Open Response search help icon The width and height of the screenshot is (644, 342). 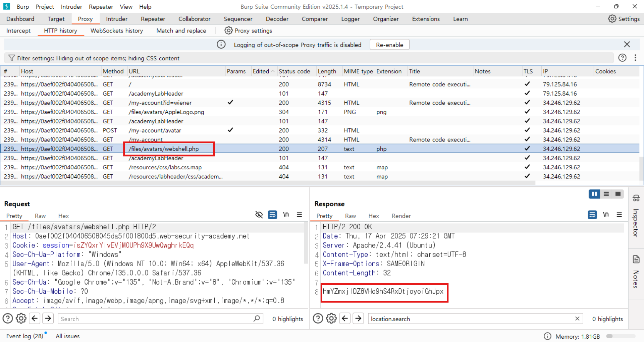(318, 318)
